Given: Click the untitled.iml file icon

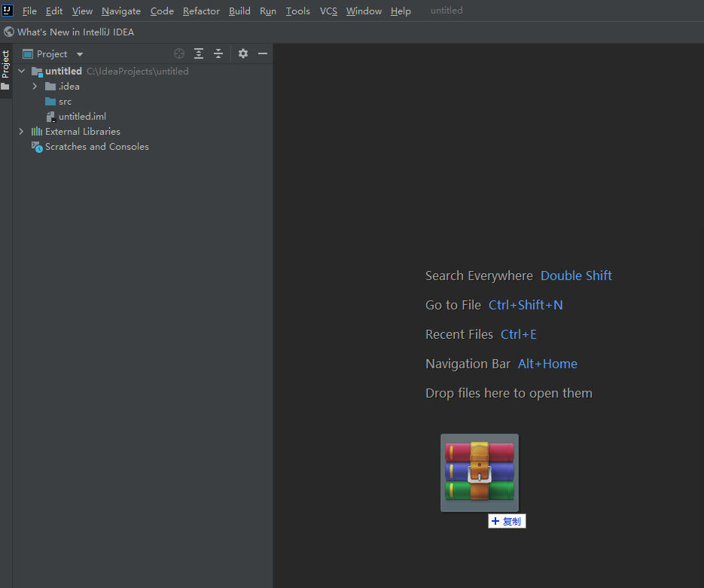Looking at the screenshot, I should click(50, 117).
